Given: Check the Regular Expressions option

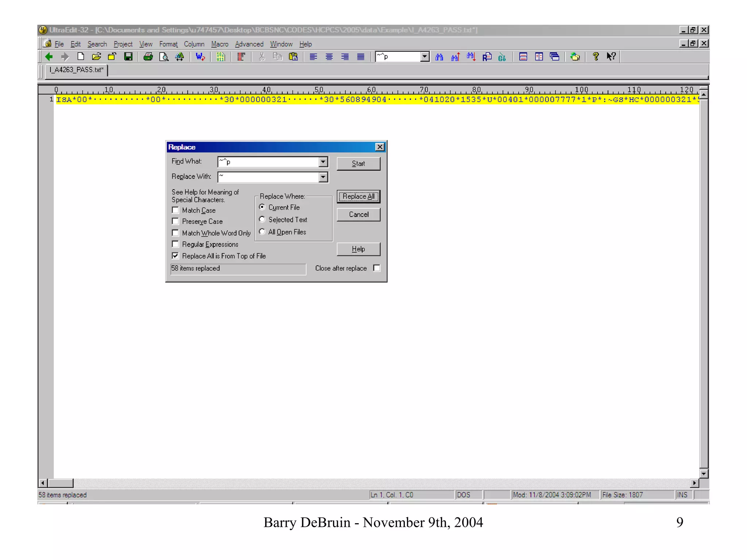Looking at the screenshot, I should pyautogui.click(x=175, y=244).
